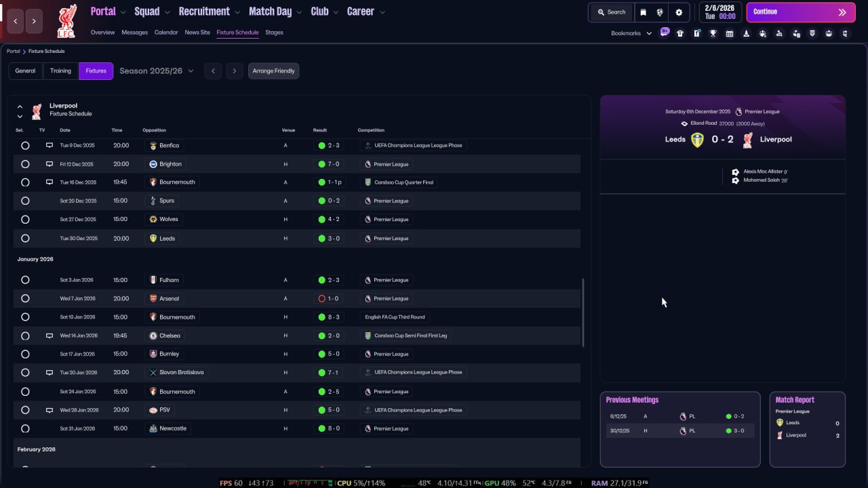
Task: Open the Messages tab
Action: (x=134, y=33)
